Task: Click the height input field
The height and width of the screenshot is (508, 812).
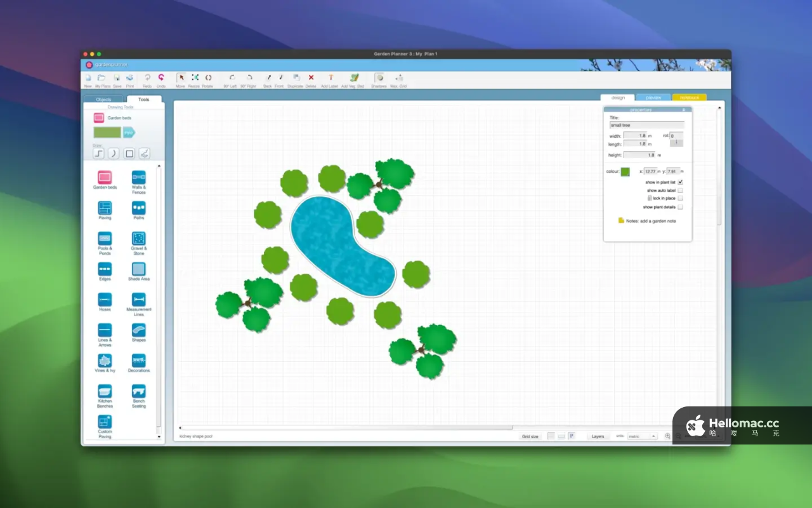Action: [x=639, y=155]
